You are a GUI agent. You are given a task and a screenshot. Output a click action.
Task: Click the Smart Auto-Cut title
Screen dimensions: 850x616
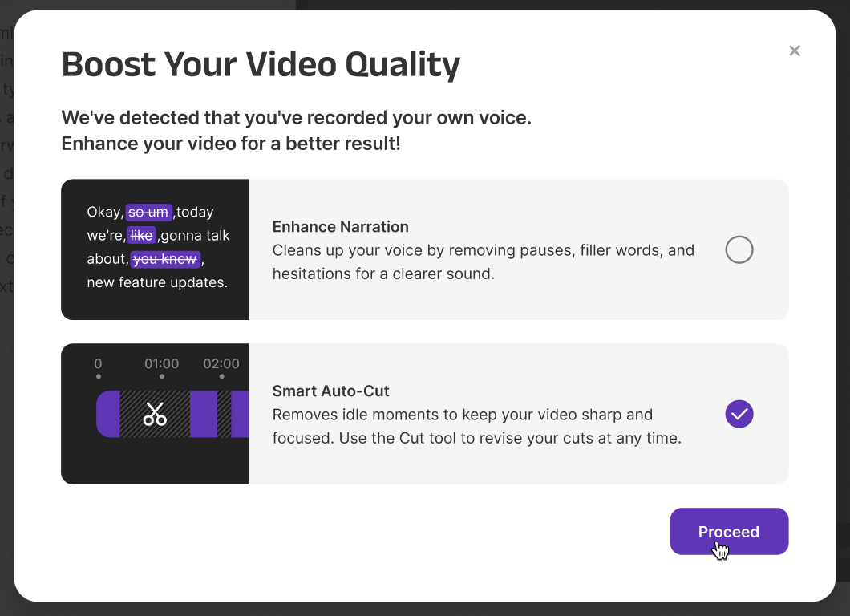click(x=330, y=391)
